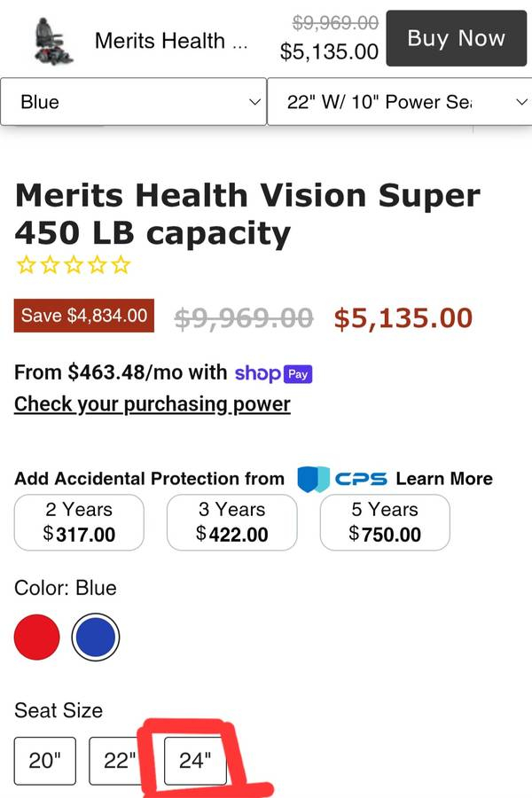Click Learn More about accidental protection
The height and width of the screenshot is (798, 532).
point(443,479)
